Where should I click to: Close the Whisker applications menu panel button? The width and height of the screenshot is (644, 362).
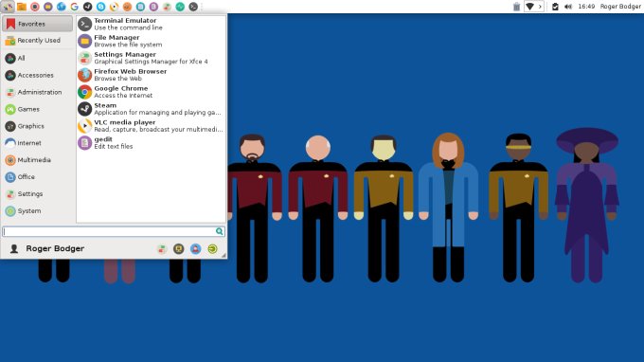click(x=8, y=7)
